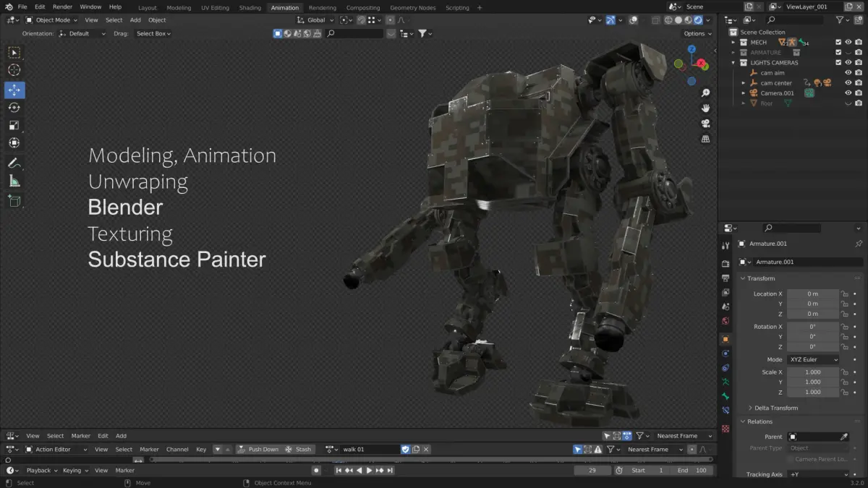The image size is (868, 488).
Task: Add a new collection in the outliner
Action: pyautogui.click(x=859, y=20)
